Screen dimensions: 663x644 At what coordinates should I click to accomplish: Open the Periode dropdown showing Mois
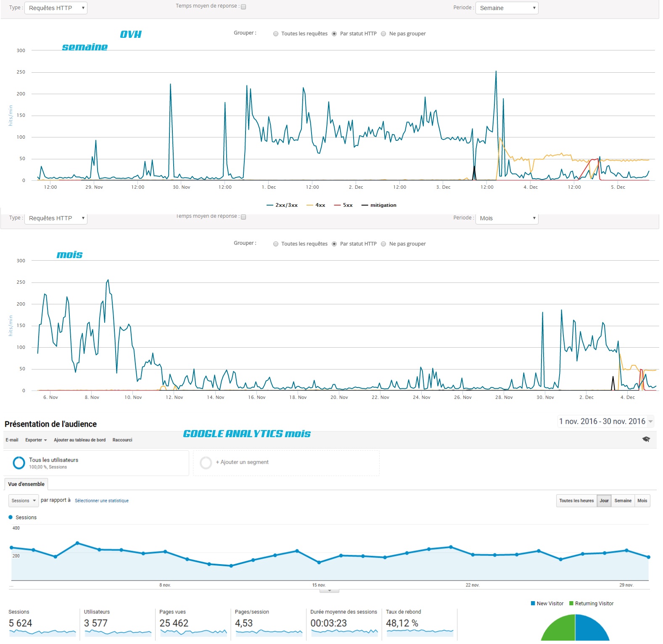[x=507, y=218]
